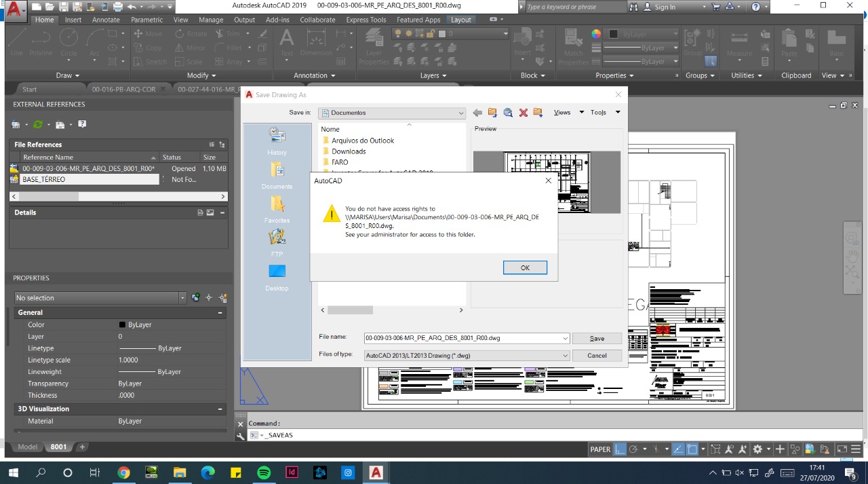Click Refresh icon in External References panel
868x484 pixels.
[x=38, y=124]
